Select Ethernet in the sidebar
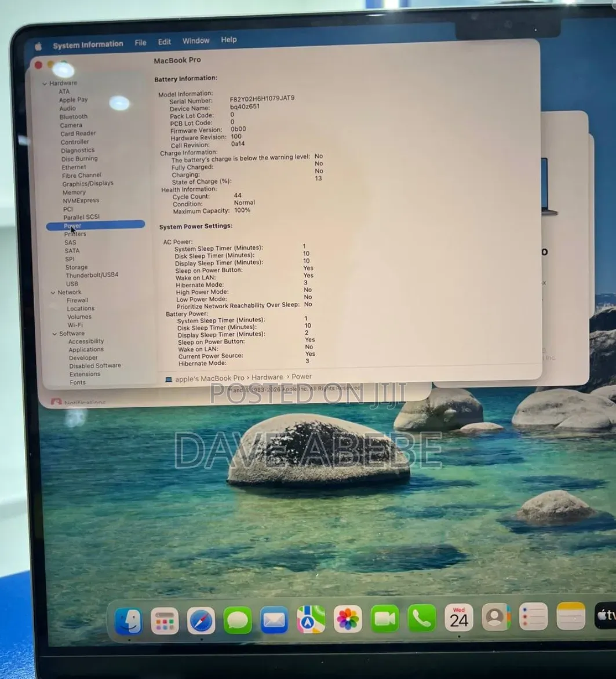This screenshot has width=616, height=679. (74, 167)
